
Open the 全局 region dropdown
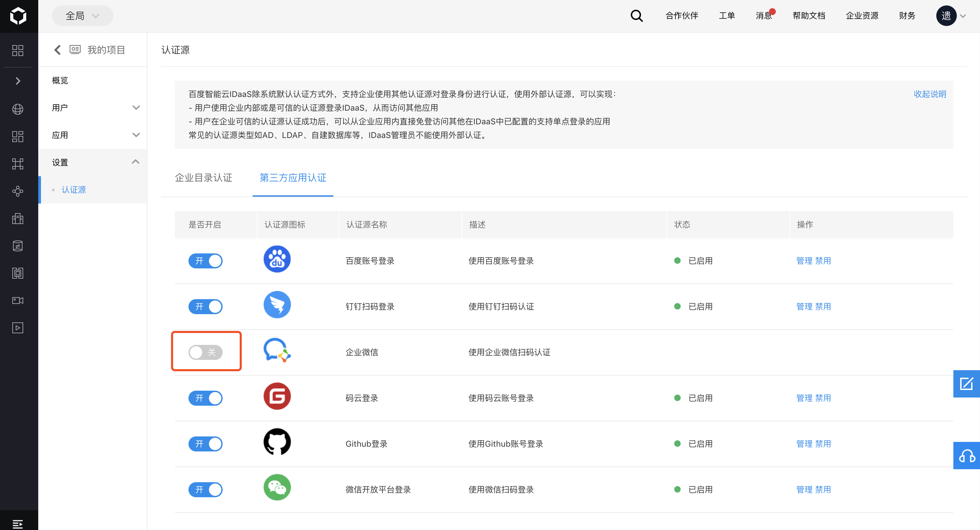click(x=82, y=16)
